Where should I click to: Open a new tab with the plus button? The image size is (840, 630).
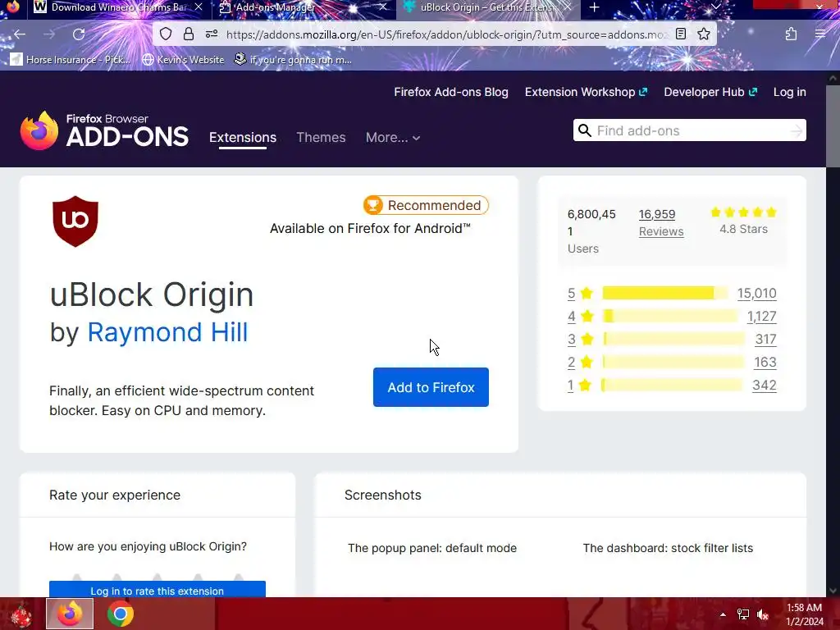tap(594, 7)
